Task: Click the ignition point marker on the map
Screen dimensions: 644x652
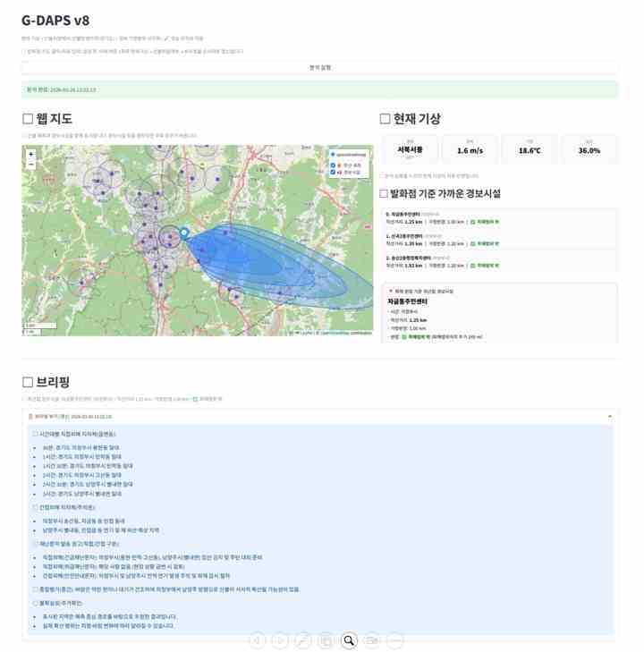Action: pyautogui.click(x=184, y=233)
